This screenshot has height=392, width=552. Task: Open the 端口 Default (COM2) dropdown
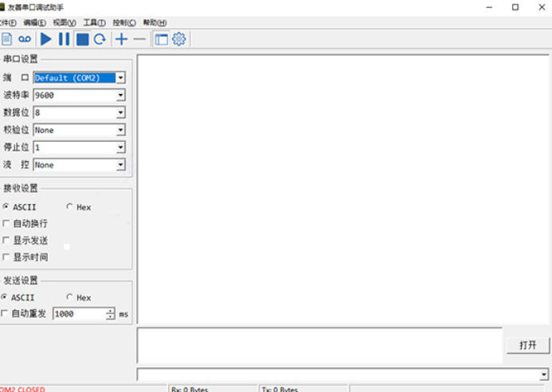pyautogui.click(x=120, y=78)
